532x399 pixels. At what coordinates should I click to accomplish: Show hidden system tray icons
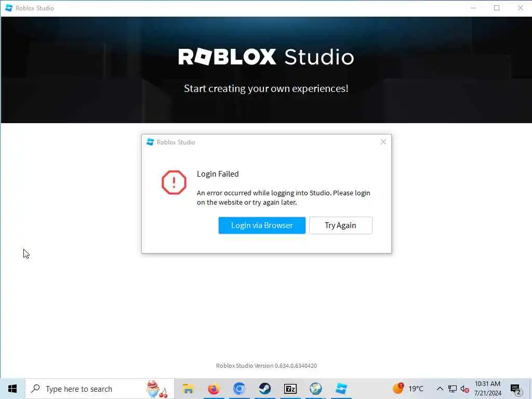440,389
